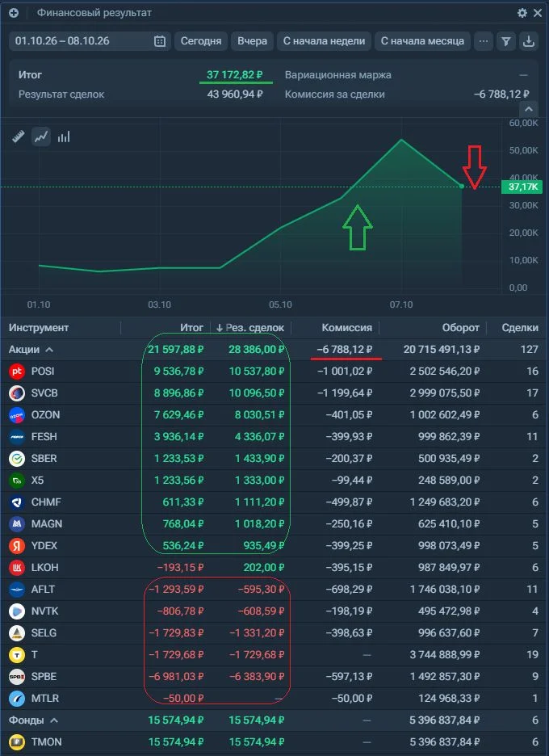
Task: Click SVCB instrument logo
Action: point(17,393)
